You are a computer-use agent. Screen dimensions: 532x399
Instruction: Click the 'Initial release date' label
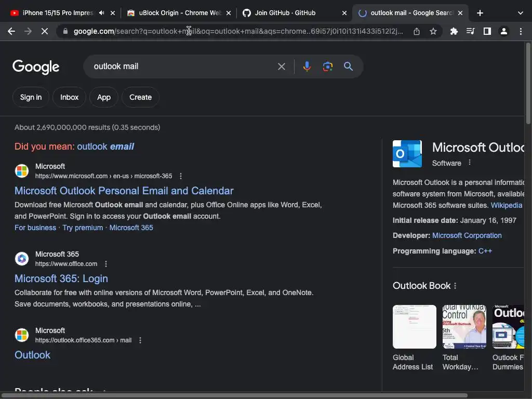tap(425, 220)
